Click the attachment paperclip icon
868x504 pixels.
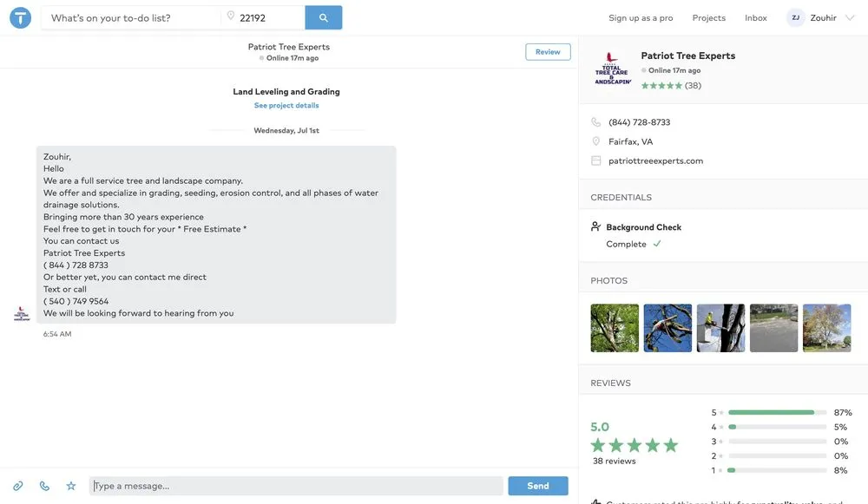coord(17,486)
